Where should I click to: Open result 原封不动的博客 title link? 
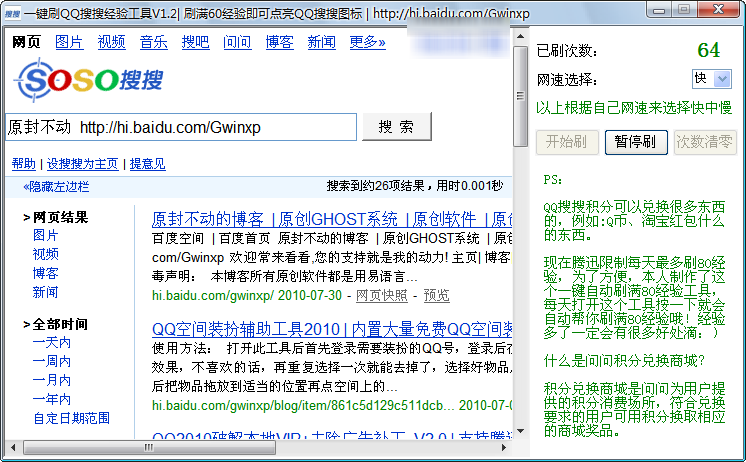click(332, 219)
